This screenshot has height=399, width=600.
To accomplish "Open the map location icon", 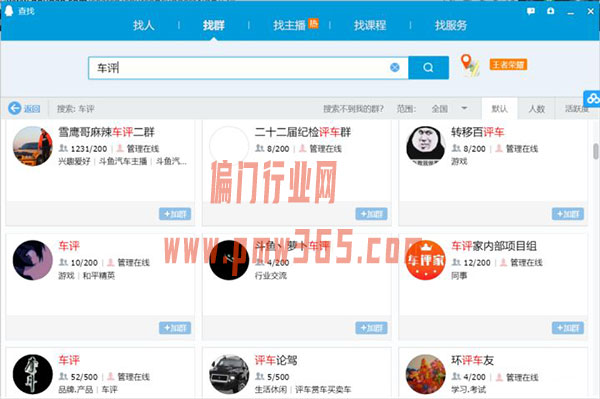I will coord(470,65).
